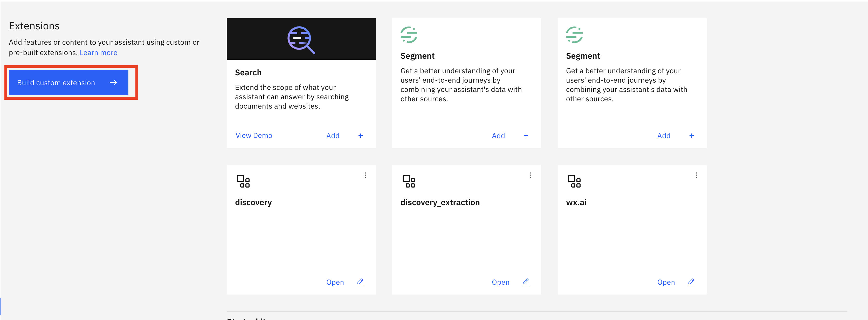Open View Demo on Search card
Screen dimensions: 868x320
(254, 135)
